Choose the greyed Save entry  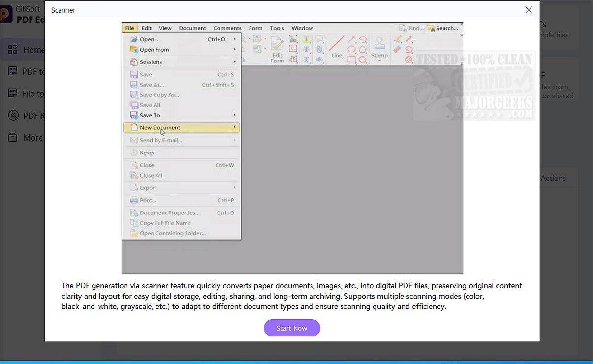(x=181, y=75)
